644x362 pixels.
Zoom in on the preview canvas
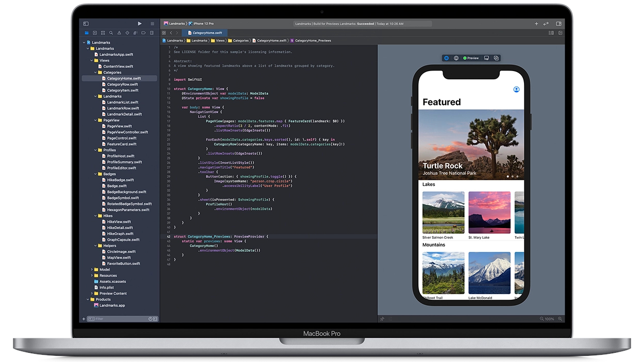pyautogui.click(x=560, y=319)
